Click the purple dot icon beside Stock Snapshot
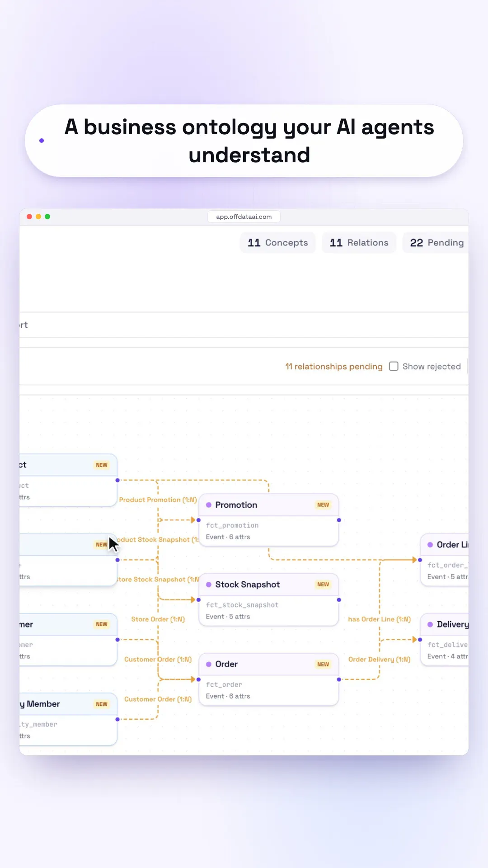The image size is (488, 868). tap(209, 585)
